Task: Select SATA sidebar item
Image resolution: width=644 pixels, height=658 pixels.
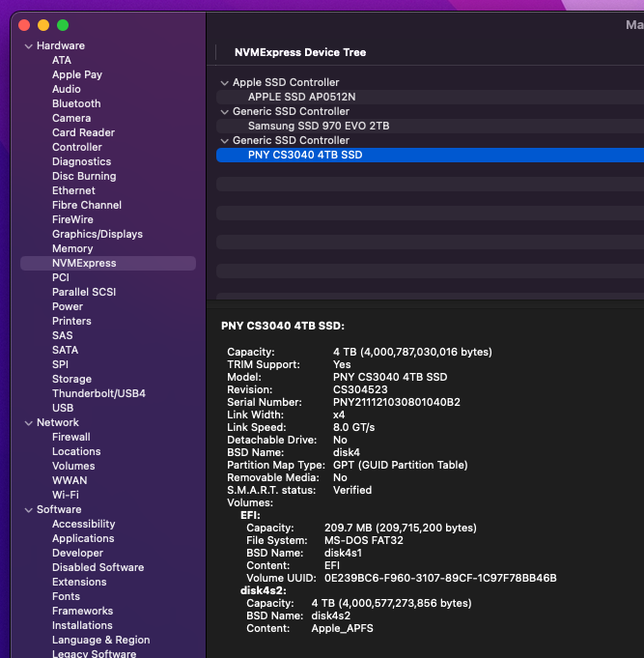Action: point(65,350)
